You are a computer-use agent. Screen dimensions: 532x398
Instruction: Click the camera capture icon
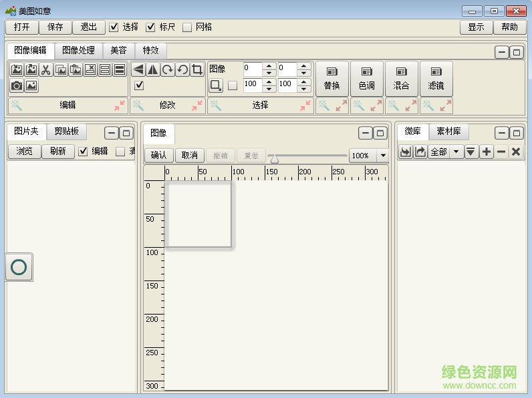pyautogui.click(x=17, y=85)
